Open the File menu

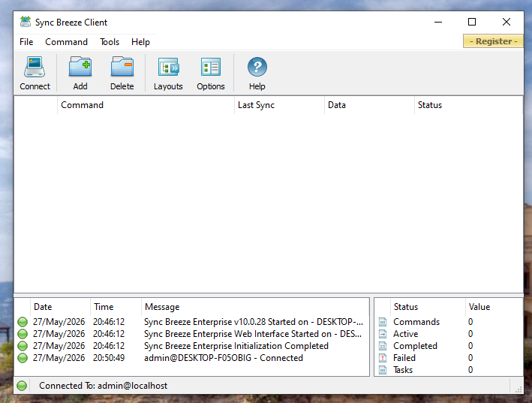coord(26,42)
